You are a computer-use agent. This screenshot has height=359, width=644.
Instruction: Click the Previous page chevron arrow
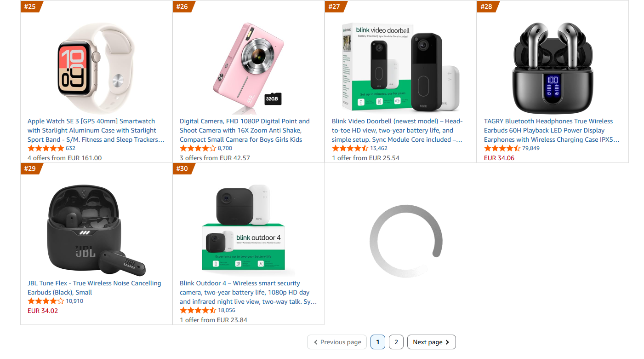coord(315,342)
